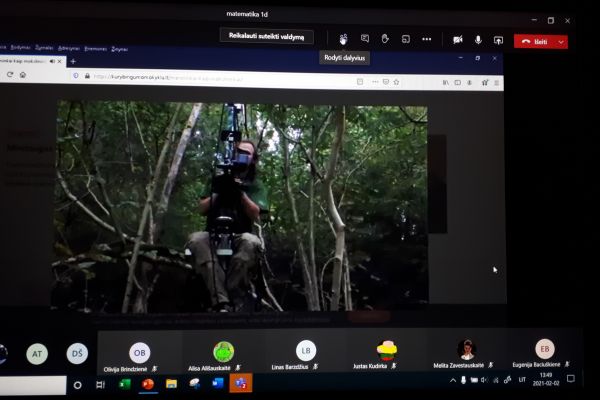
Task: Close the current browser tab
Action: point(60,61)
